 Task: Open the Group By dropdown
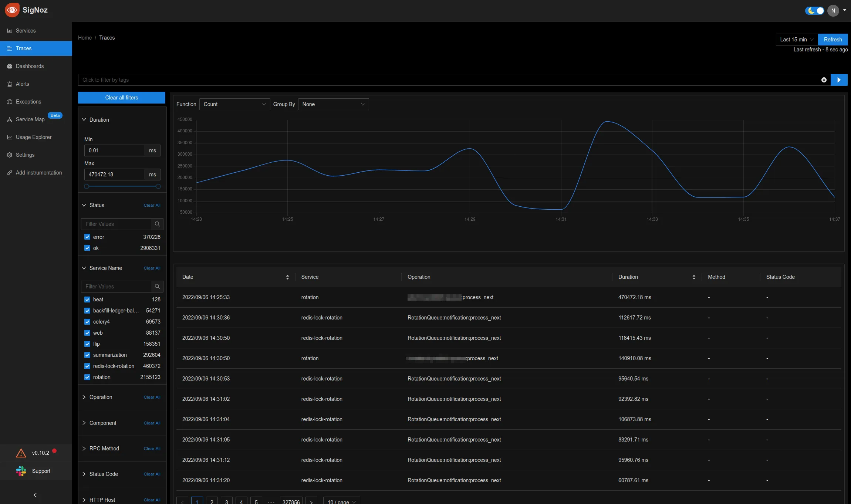(332, 104)
